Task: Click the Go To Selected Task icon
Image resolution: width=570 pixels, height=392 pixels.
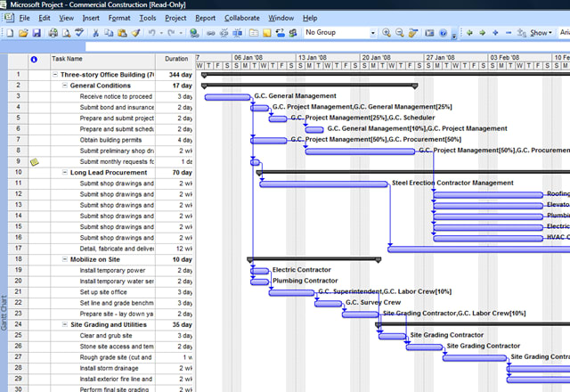Action: coord(412,33)
